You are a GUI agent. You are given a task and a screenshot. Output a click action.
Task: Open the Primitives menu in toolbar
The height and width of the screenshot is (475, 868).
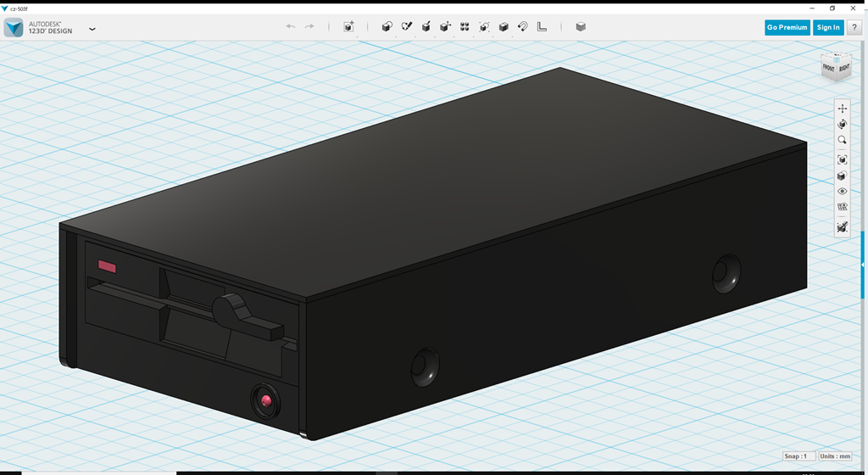[x=387, y=27]
